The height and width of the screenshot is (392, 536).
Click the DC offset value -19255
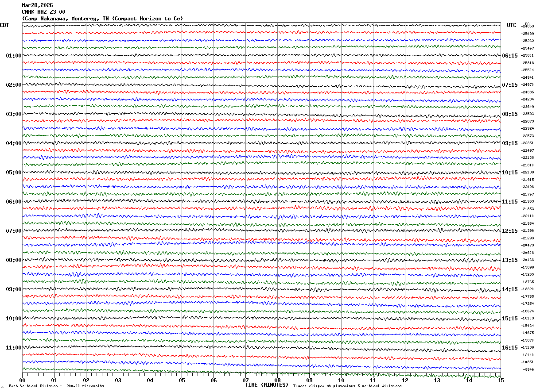[x=527, y=275]
